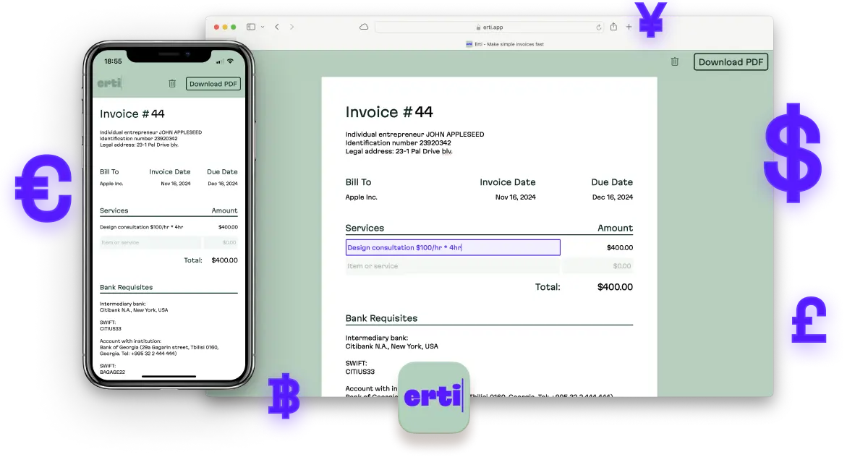Click the Safari sidebar toggle icon
The image size is (868, 457).
(x=251, y=27)
